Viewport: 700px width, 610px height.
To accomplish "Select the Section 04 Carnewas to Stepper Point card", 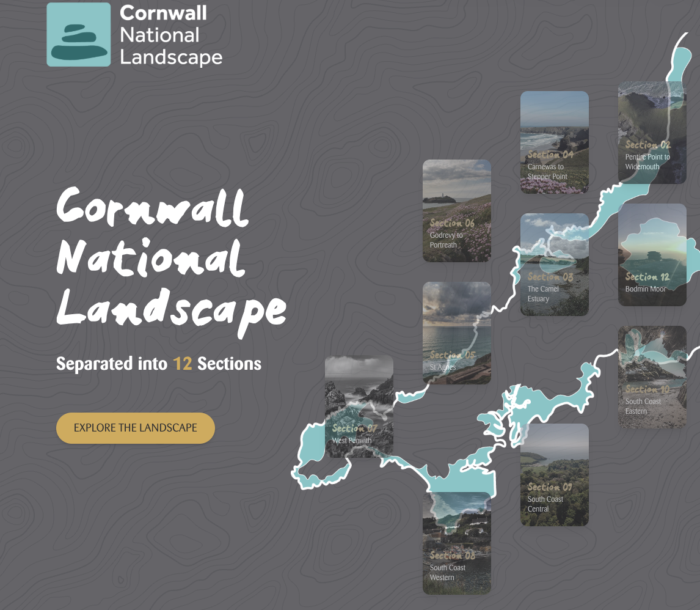I will tap(554, 142).
